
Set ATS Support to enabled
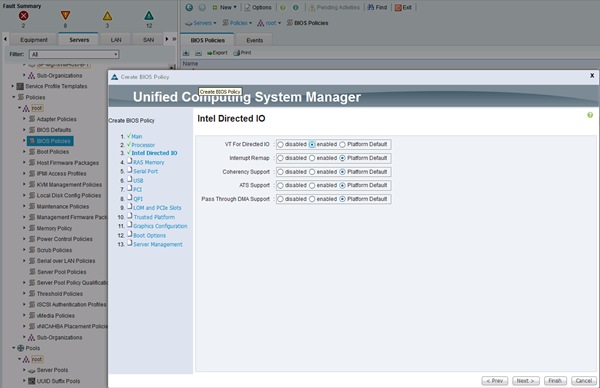pyautogui.click(x=312, y=186)
